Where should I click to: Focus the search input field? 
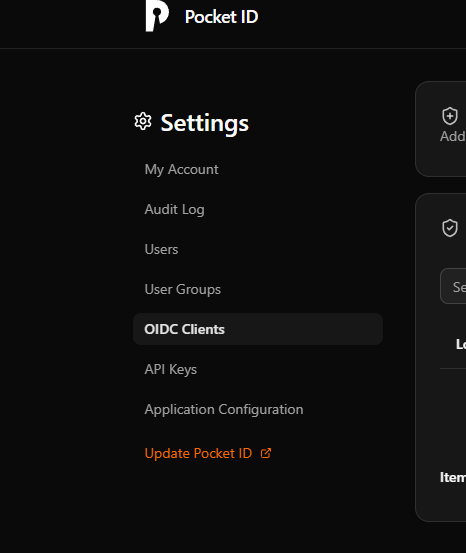453,286
